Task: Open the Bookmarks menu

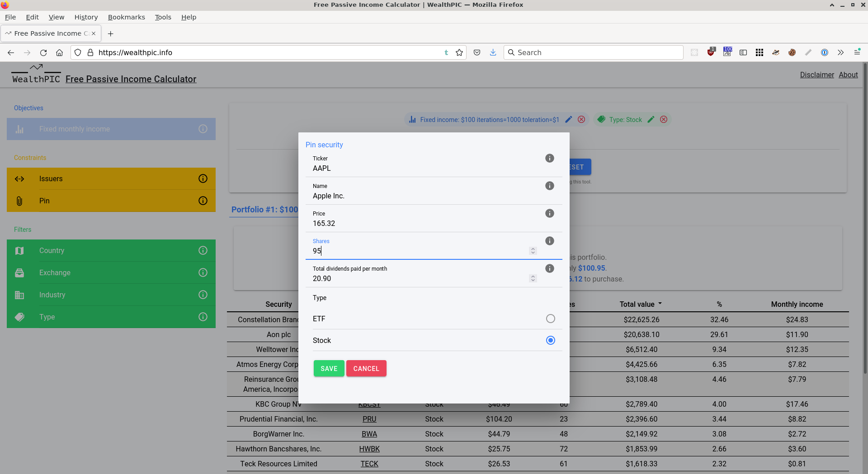Action: [x=127, y=17]
